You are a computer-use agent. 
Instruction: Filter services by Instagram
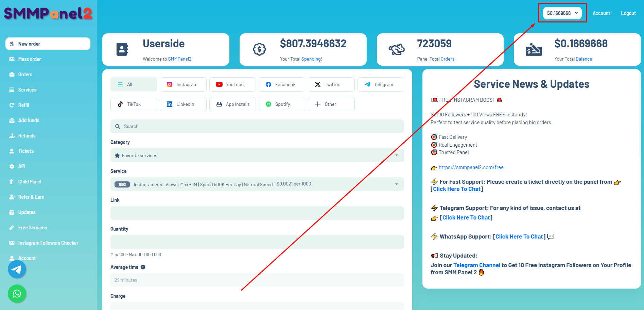[x=183, y=84]
